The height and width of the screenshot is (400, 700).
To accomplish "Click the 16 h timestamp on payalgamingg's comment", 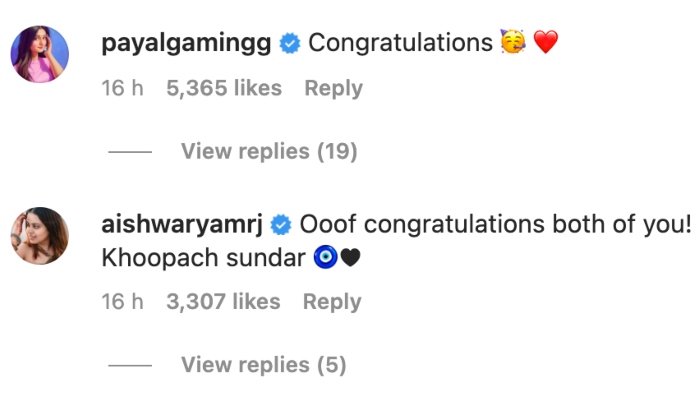I will [123, 88].
